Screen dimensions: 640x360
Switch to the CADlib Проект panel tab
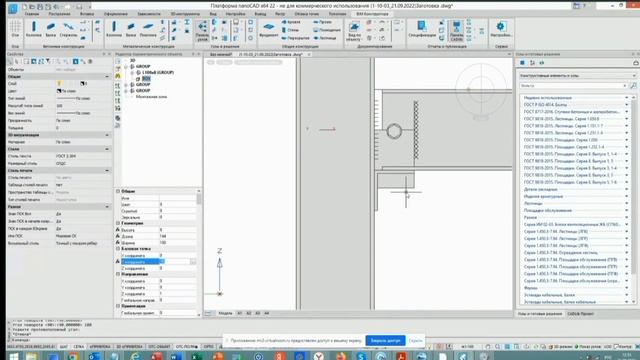[580, 314]
